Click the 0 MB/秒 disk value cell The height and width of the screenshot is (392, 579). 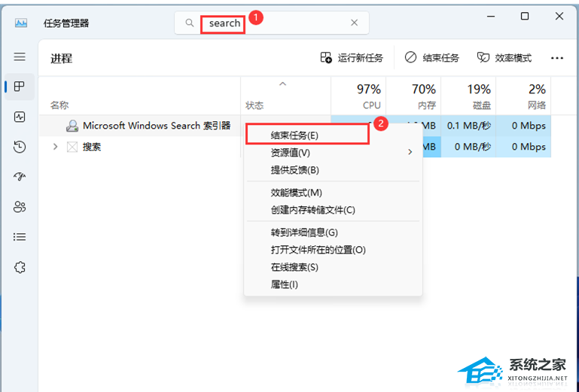(468, 147)
